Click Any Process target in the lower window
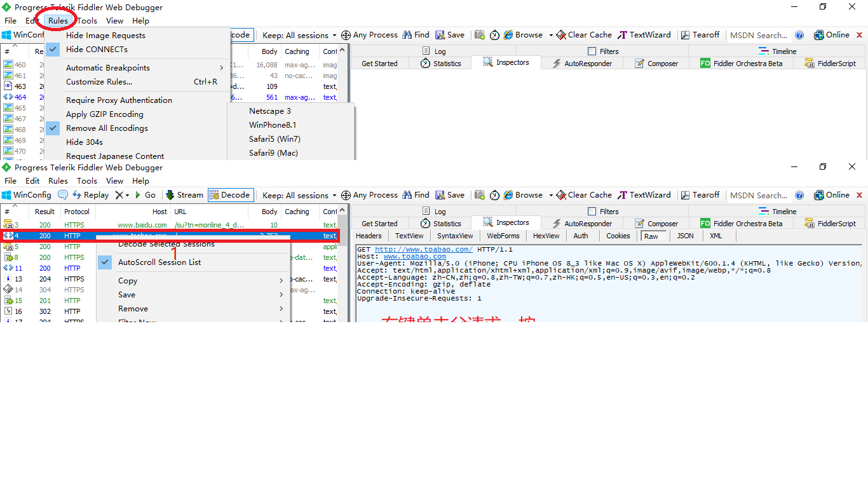868x488 pixels. point(369,195)
